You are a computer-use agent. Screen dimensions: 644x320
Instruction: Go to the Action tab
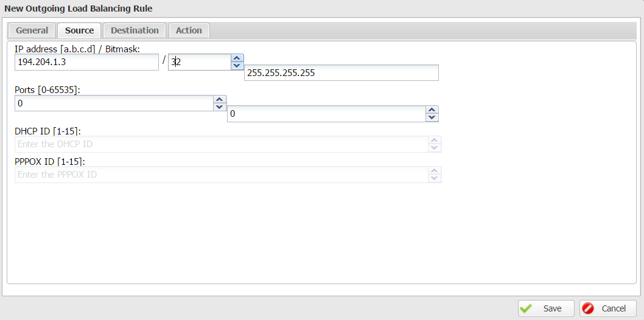(189, 30)
